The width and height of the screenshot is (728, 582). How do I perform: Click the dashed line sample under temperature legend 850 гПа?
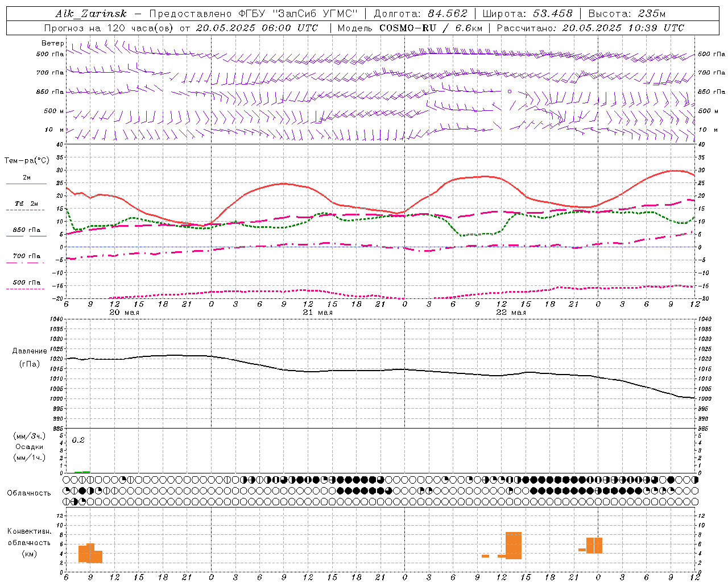pos(25,236)
